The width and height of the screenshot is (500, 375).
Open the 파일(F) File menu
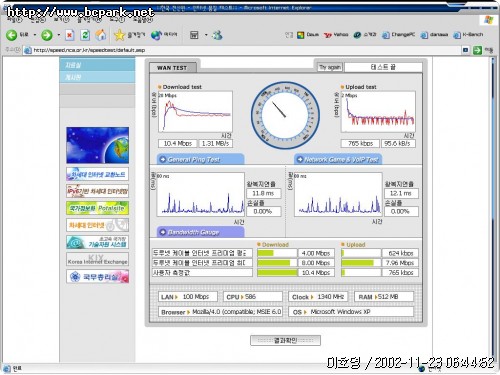(14, 20)
